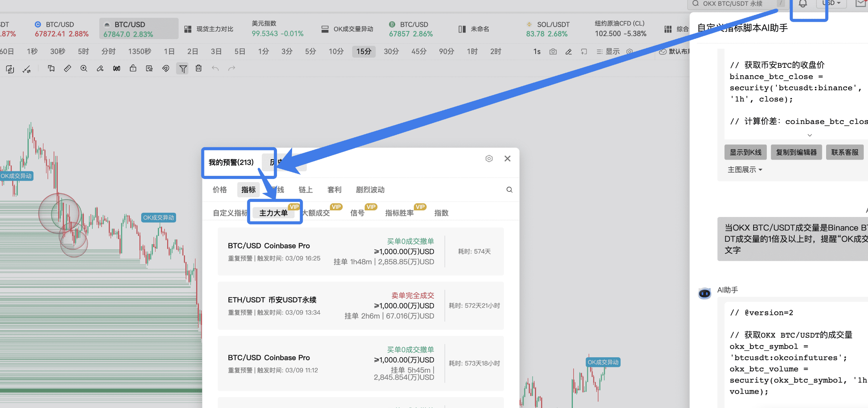This screenshot has width=868, height=408.
Task: Take a chart screenshot with camera icon
Action: coord(553,52)
